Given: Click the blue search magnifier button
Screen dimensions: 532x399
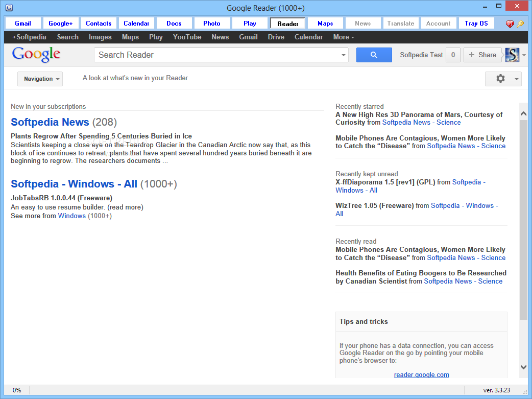Looking at the screenshot, I should click(x=374, y=55).
